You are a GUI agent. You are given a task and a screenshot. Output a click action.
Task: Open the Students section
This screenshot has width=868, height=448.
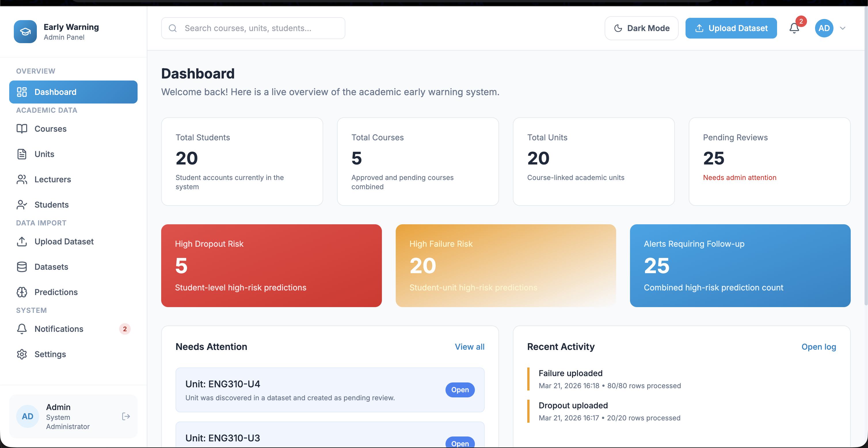73,205
